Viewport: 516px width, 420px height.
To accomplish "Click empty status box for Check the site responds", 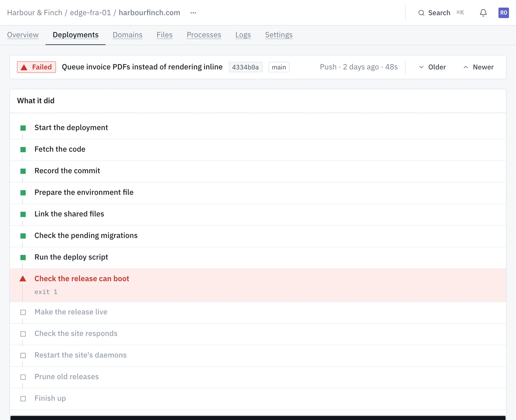I will (23, 334).
